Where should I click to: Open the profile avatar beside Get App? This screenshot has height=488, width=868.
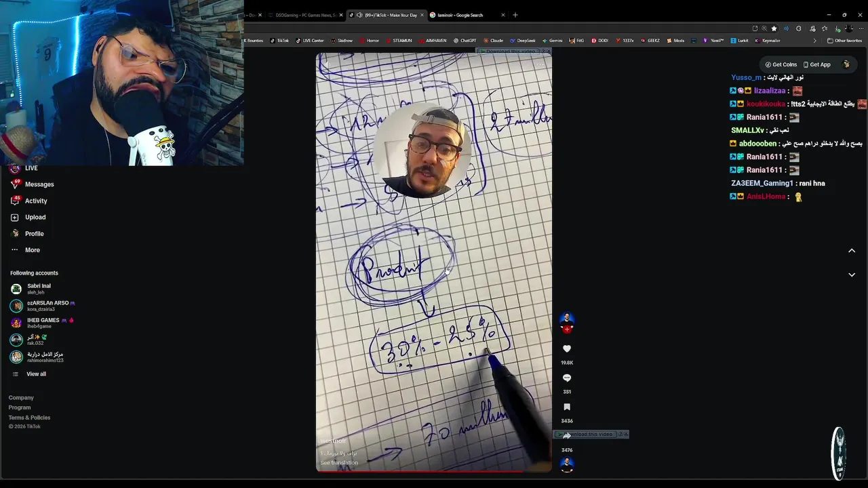point(846,64)
